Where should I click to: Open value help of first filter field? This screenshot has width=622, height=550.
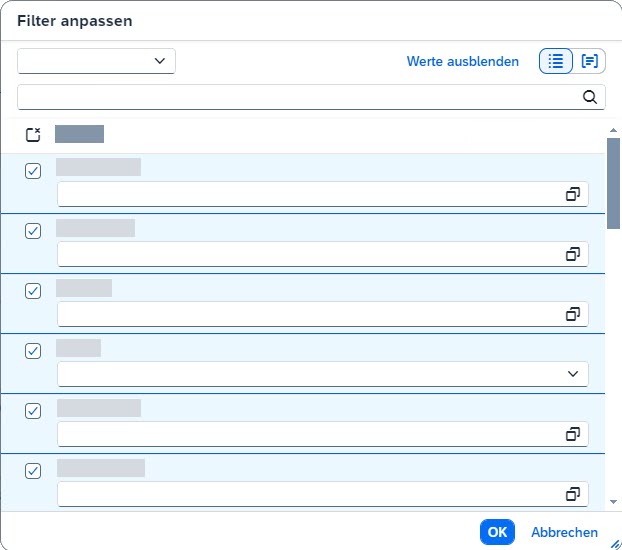click(573, 194)
